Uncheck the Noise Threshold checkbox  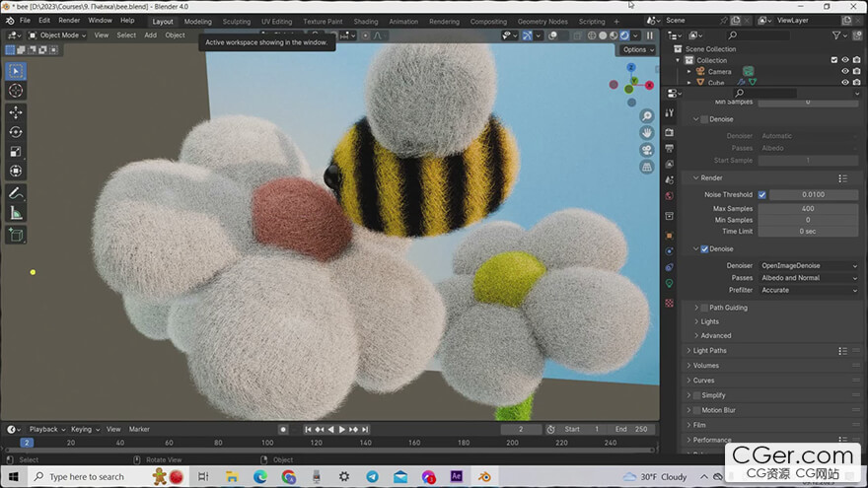point(761,195)
